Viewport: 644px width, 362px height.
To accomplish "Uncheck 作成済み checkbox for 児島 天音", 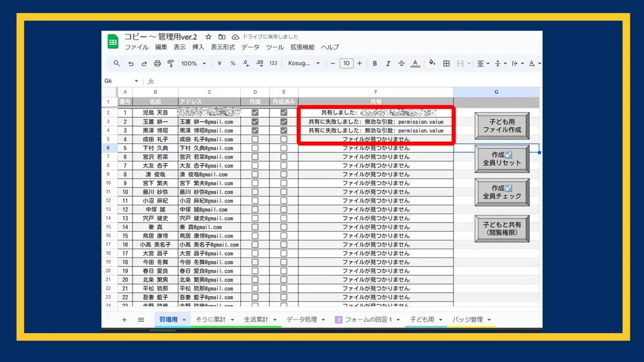I will coord(284,113).
